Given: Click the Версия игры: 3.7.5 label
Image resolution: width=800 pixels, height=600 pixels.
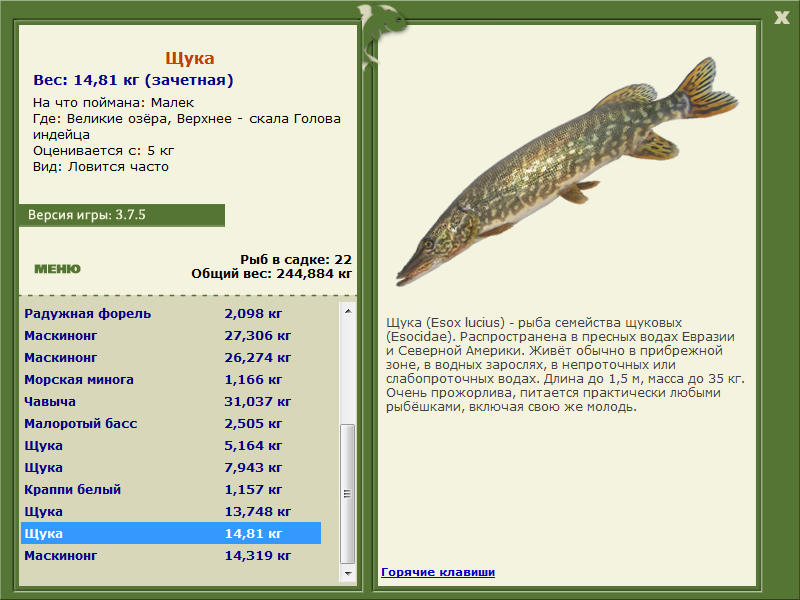Looking at the screenshot, I should click(87, 215).
